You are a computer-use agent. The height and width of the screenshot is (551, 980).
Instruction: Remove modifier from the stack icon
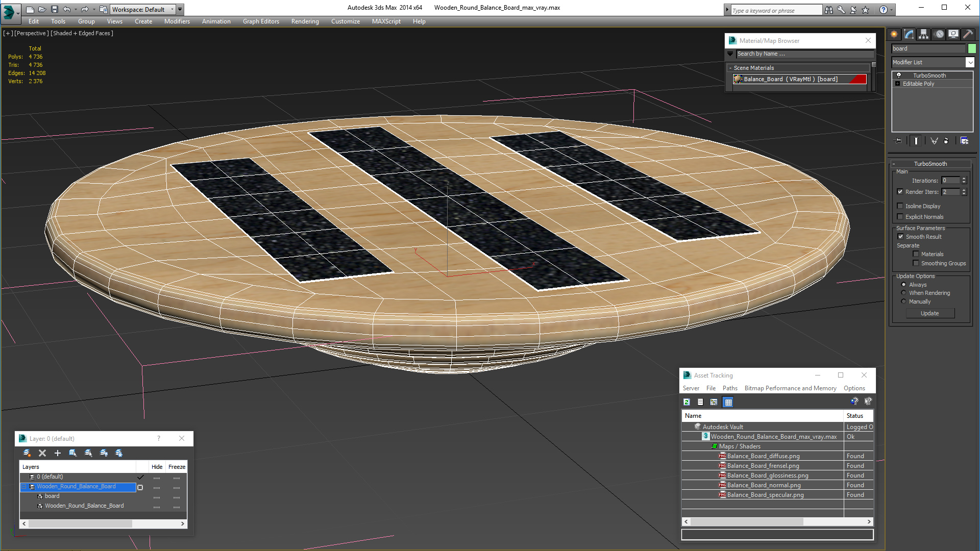click(946, 141)
